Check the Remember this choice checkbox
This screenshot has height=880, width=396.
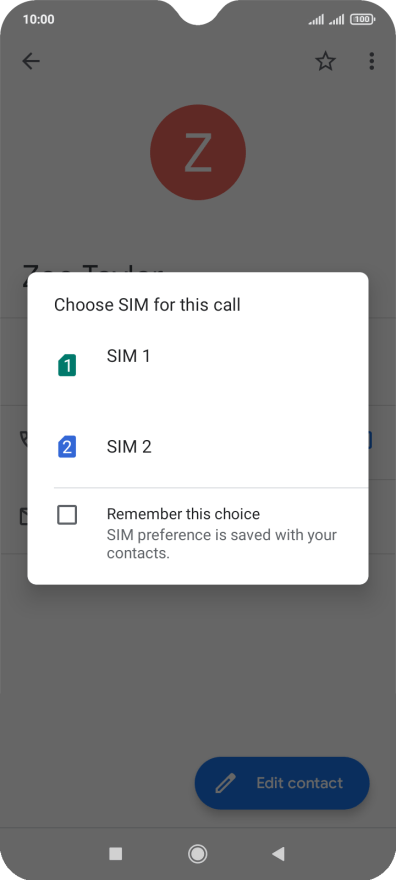point(67,515)
